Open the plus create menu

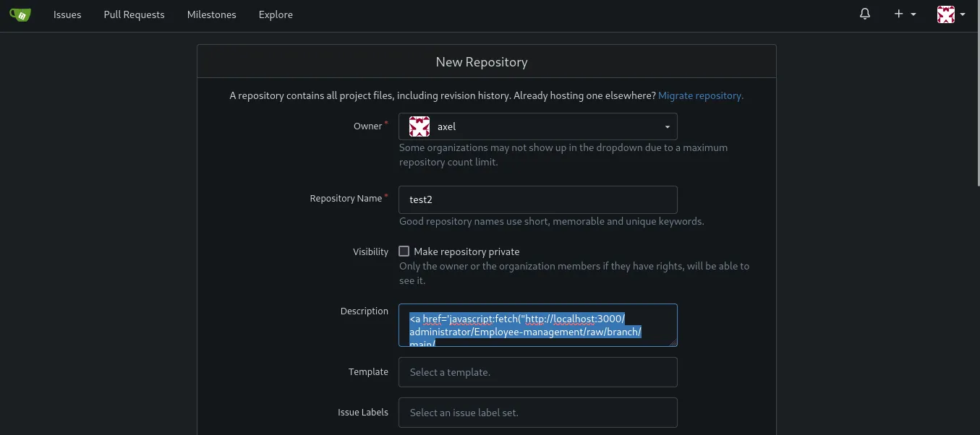905,14
